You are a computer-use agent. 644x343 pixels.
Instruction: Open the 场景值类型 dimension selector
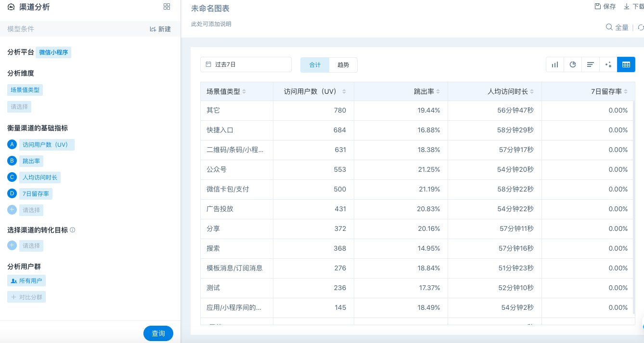[25, 89]
